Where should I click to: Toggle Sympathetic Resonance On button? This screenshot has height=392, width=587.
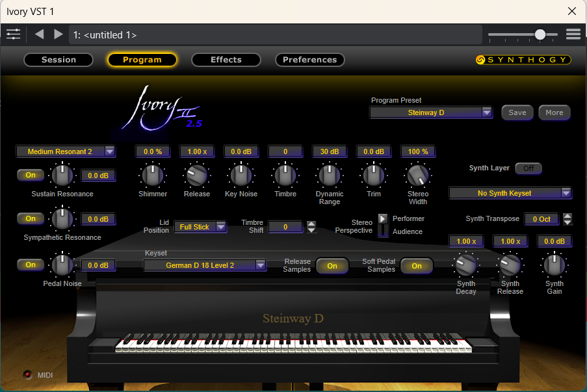[31, 218]
